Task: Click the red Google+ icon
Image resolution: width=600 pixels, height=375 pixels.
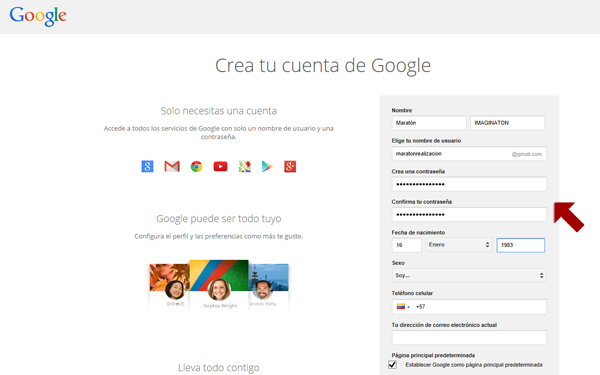Action: coord(290,166)
